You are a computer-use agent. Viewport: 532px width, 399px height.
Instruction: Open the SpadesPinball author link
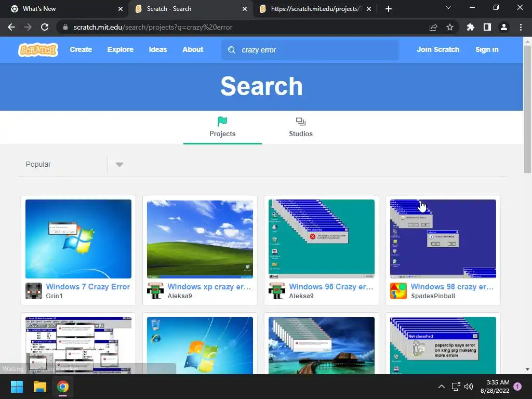pos(433,296)
